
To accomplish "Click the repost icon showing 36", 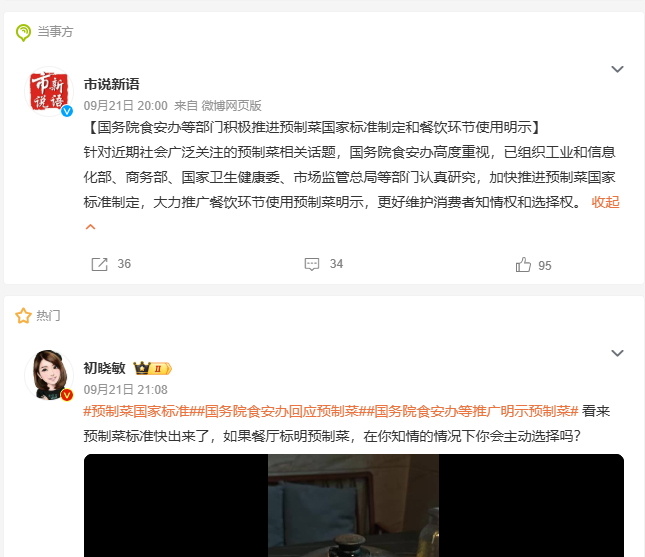I will 99,264.
